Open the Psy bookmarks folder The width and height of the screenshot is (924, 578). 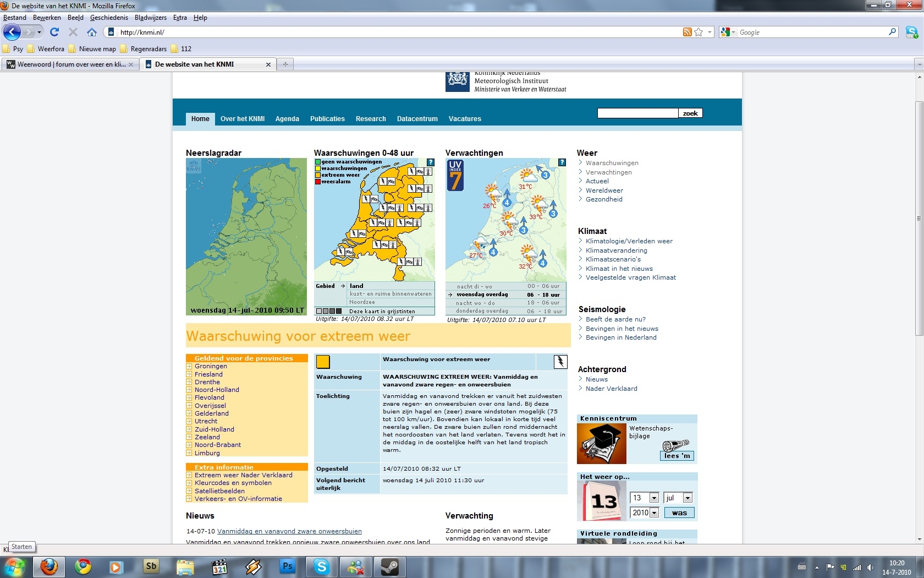[x=13, y=49]
